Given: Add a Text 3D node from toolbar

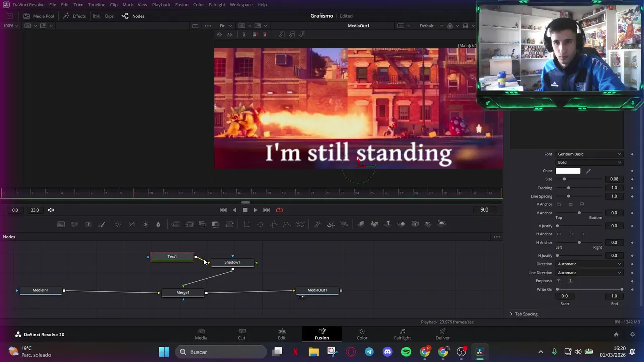Looking at the screenshot, I should (x=388, y=224).
